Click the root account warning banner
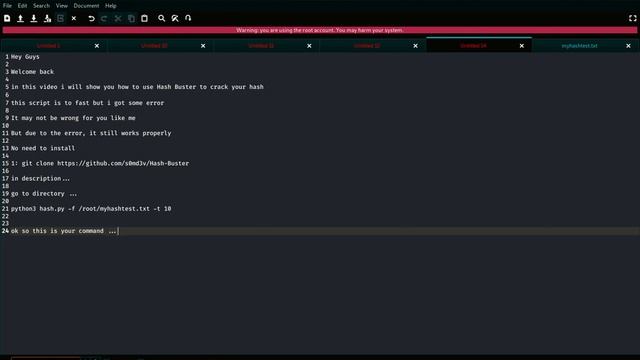The height and width of the screenshot is (360, 640). pos(320,30)
